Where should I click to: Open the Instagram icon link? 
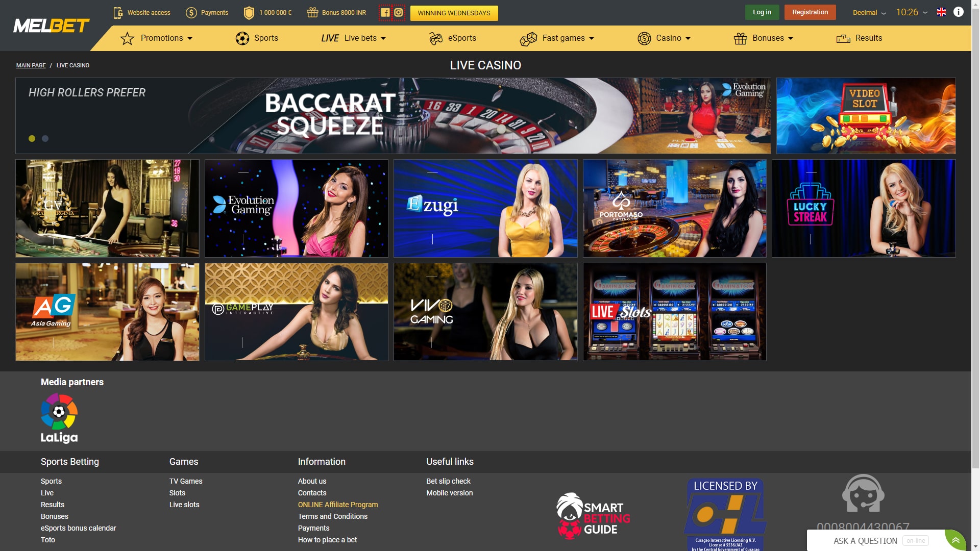coord(399,13)
